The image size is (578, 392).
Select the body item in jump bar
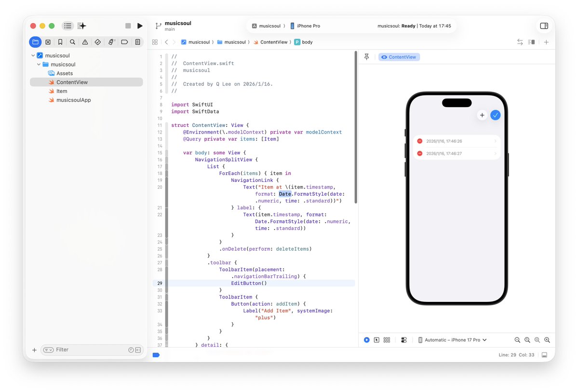pos(307,42)
